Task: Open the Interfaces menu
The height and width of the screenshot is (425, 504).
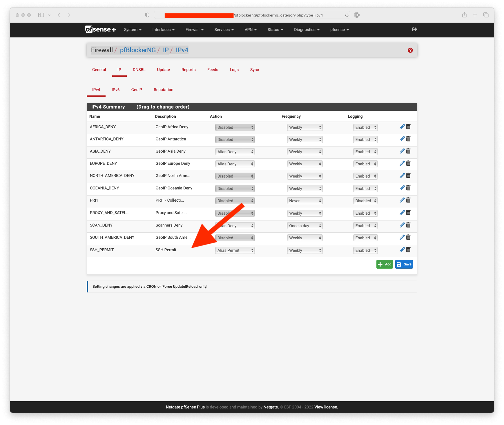Action: coord(163,30)
